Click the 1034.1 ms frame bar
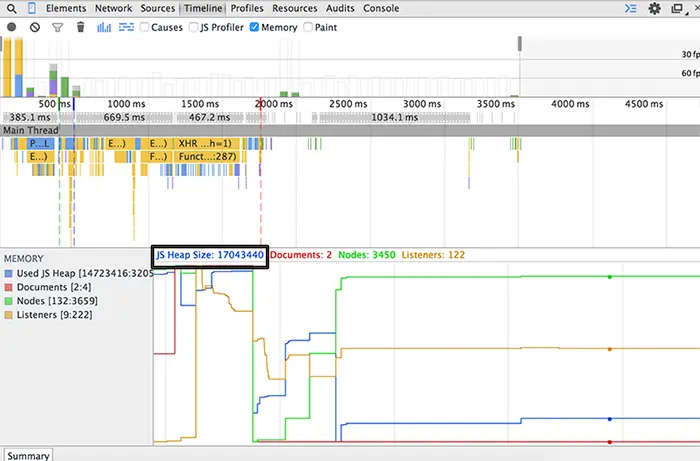This screenshot has width=700, height=461. pos(395,117)
